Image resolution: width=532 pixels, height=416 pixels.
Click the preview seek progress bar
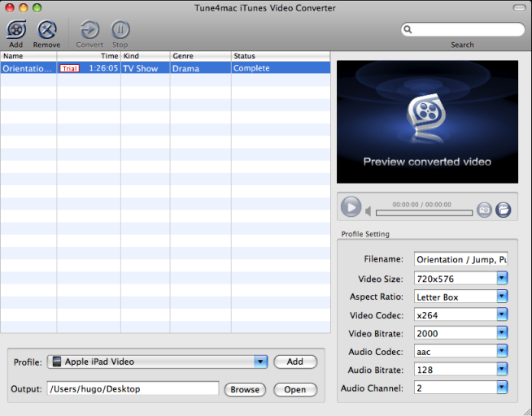[x=424, y=213]
